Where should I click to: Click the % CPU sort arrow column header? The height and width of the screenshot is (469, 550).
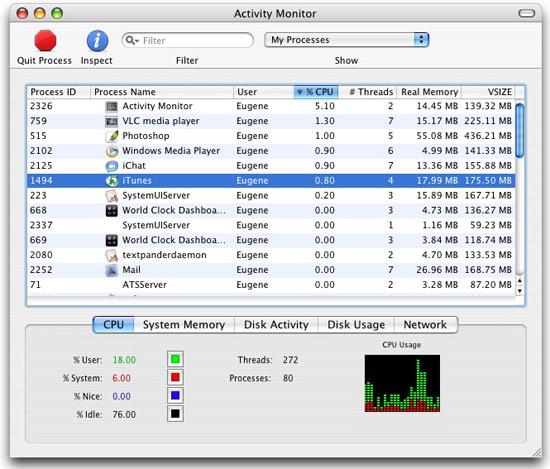pos(315,92)
